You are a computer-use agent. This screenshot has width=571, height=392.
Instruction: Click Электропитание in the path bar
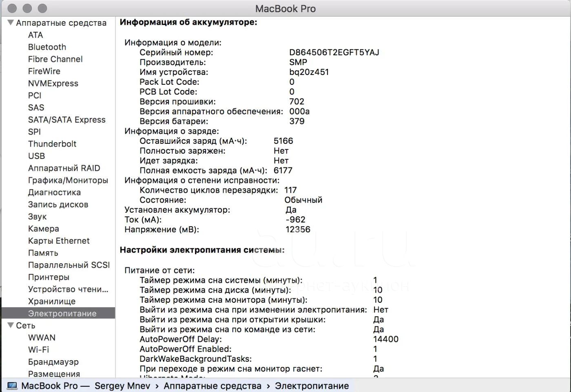[312, 386]
